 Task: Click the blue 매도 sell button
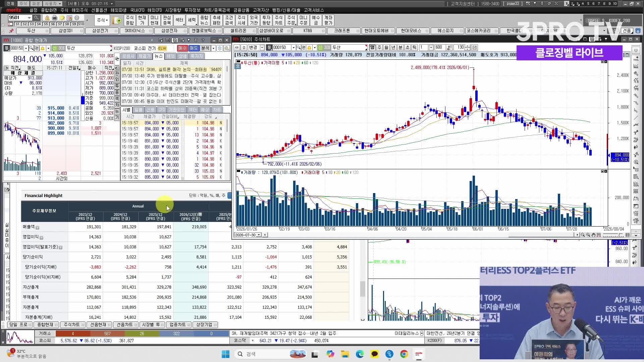click(x=194, y=48)
